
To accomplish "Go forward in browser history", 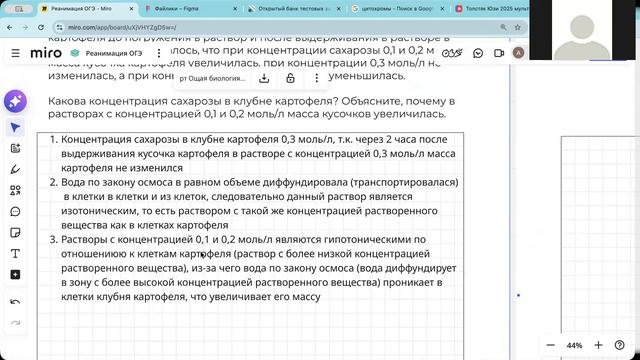I will (x=25, y=27).
